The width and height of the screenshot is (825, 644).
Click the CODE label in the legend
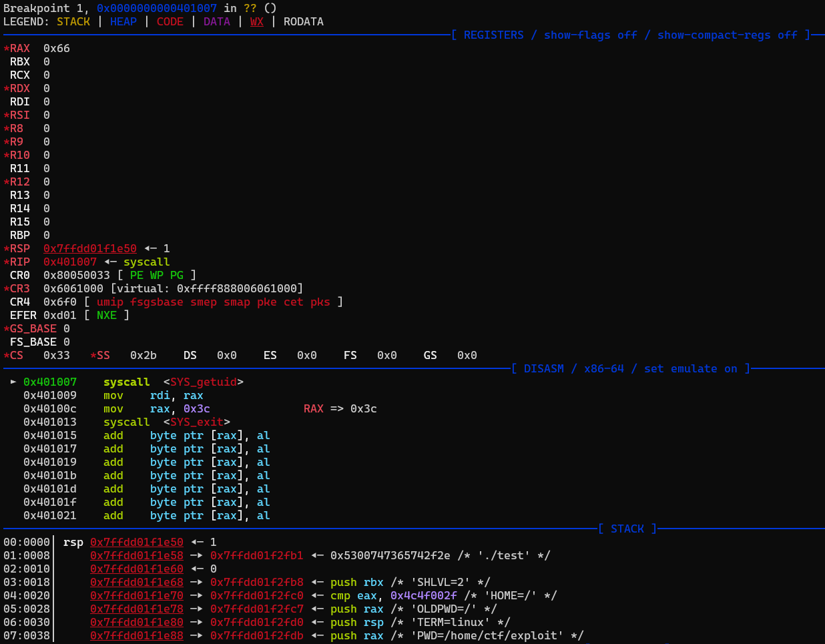point(170,21)
